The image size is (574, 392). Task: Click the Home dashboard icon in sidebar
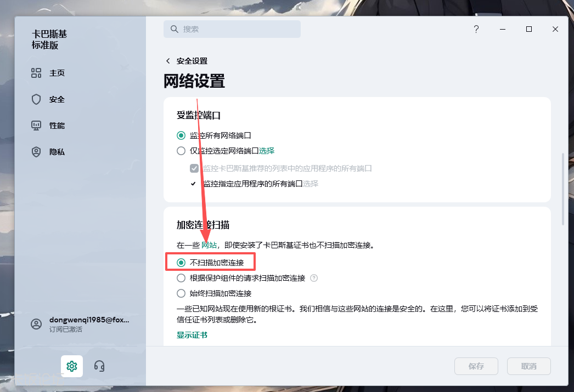(x=36, y=73)
